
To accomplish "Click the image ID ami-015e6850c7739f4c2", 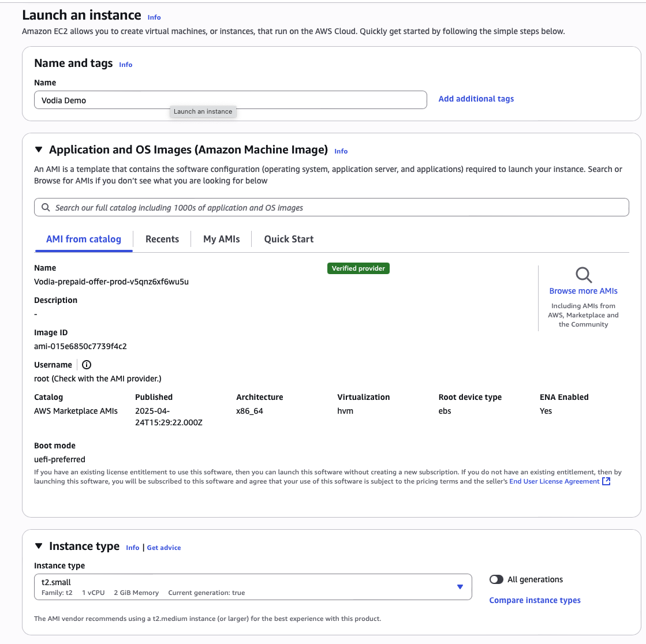I will click(80, 346).
